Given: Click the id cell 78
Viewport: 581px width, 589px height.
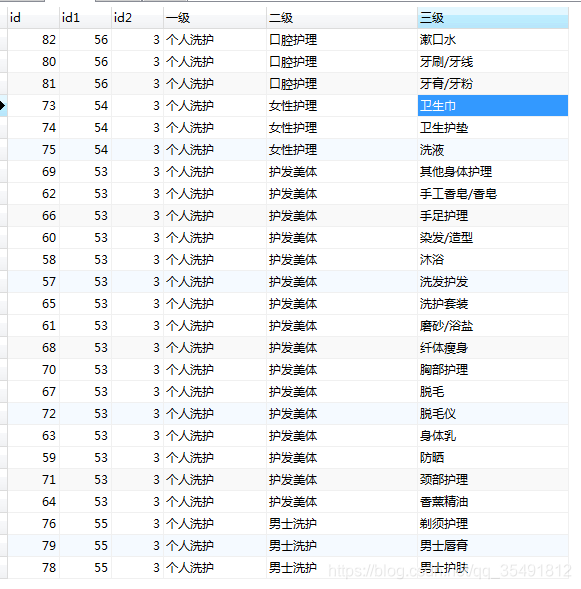Looking at the screenshot, I should [x=33, y=568].
